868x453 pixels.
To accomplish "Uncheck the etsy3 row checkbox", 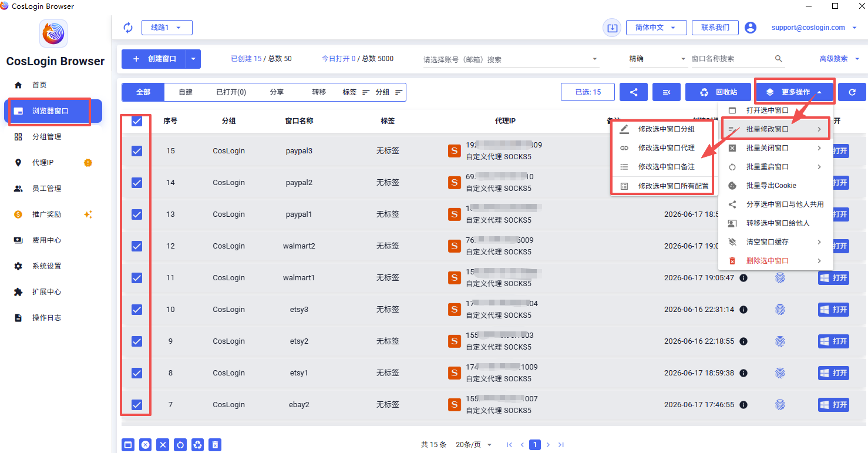I will (137, 309).
